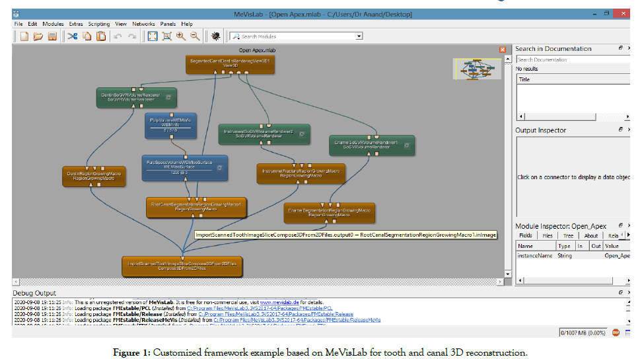Viewport: 644px width, 359px height.
Task: Open a network file using folder icon
Action: pos(38,36)
